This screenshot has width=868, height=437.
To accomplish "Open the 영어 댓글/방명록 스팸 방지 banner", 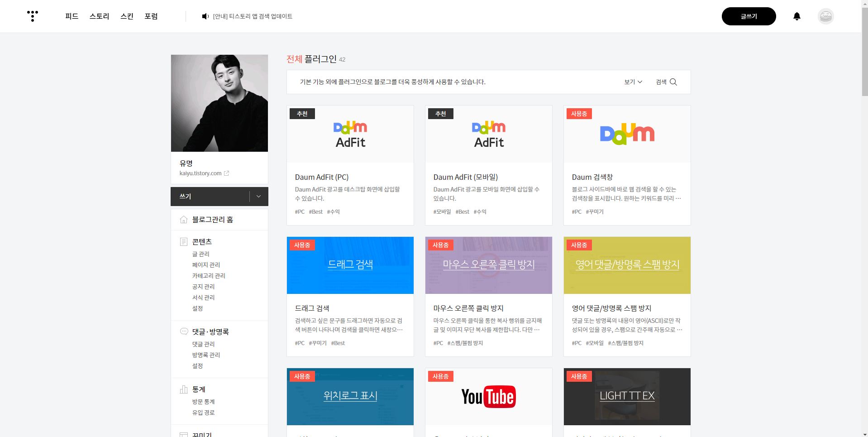I will (x=627, y=265).
